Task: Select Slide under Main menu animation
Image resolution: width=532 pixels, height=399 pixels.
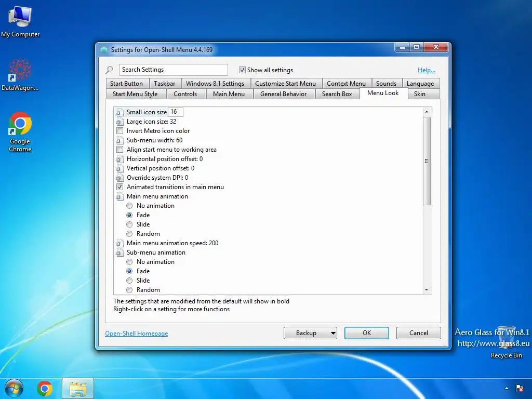Action: 129,224
